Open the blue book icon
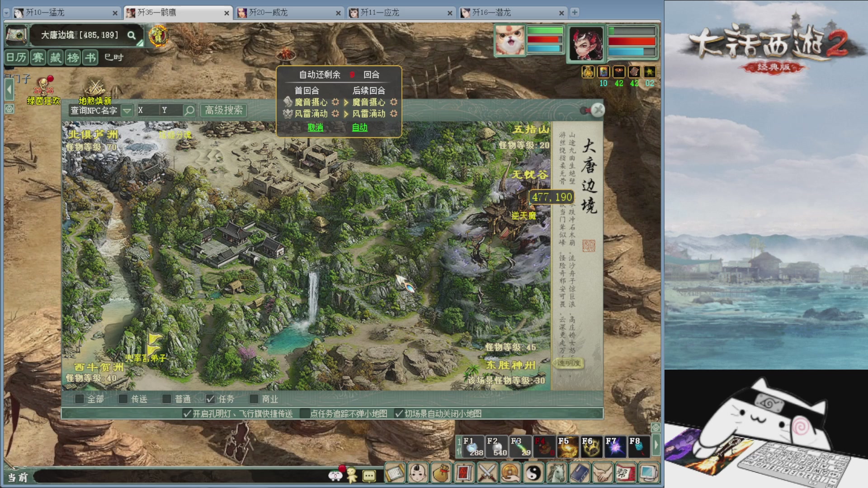 pyautogui.click(x=580, y=473)
